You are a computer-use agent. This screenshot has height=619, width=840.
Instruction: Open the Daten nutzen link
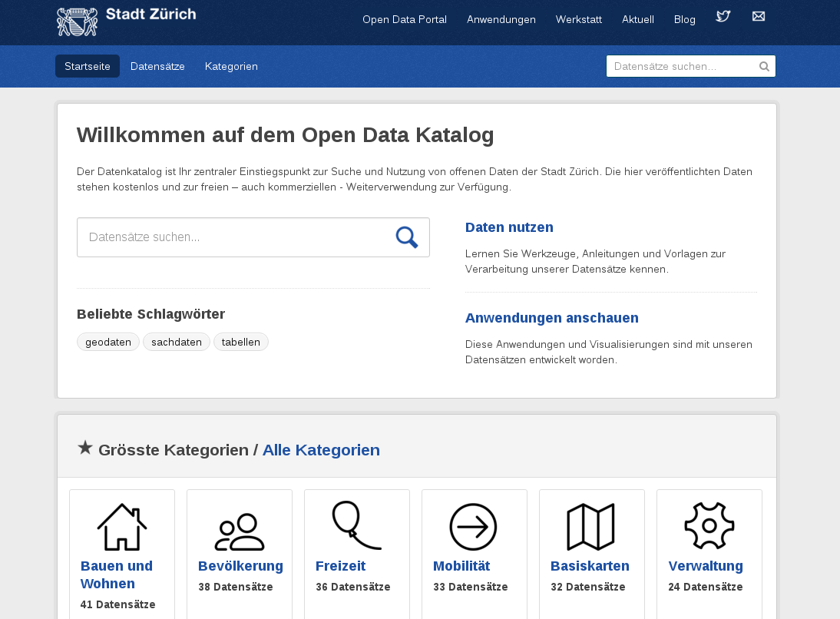(509, 227)
